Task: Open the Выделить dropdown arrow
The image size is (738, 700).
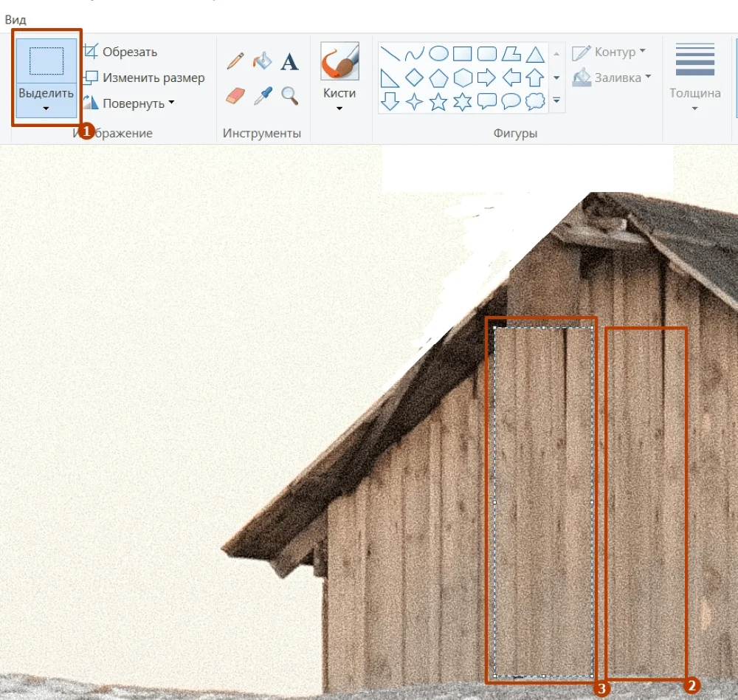Action: [x=46, y=109]
